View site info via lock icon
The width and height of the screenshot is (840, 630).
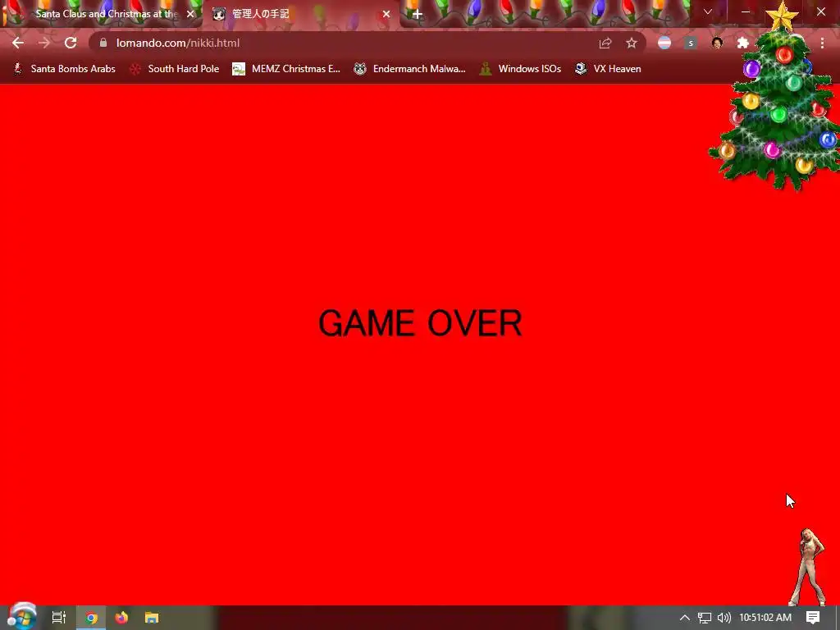tap(103, 43)
